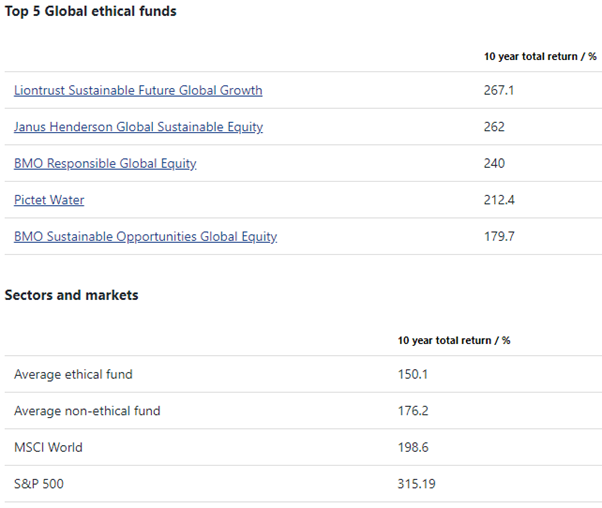Select the 'Sectors and markets' heading
Screen dimensions: 602x508
[71, 295]
